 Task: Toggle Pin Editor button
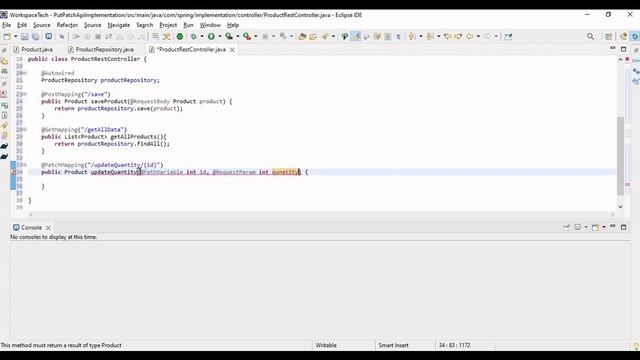point(508,37)
